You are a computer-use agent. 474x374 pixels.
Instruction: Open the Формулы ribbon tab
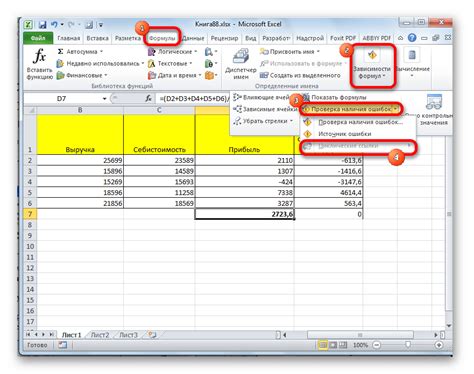tap(162, 38)
